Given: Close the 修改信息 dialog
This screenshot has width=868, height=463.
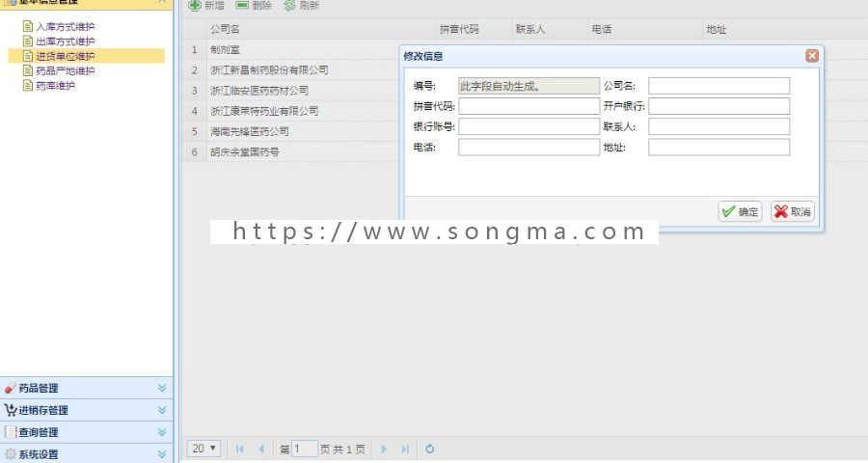Looking at the screenshot, I should coord(812,55).
